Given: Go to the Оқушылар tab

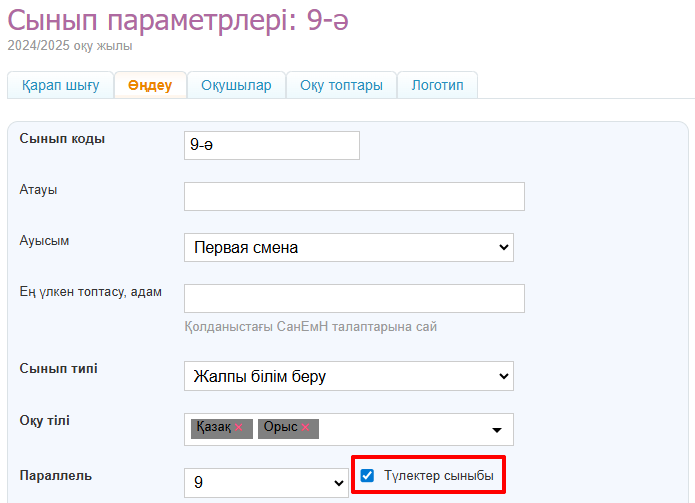Looking at the screenshot, I should [x=236, y=85].
